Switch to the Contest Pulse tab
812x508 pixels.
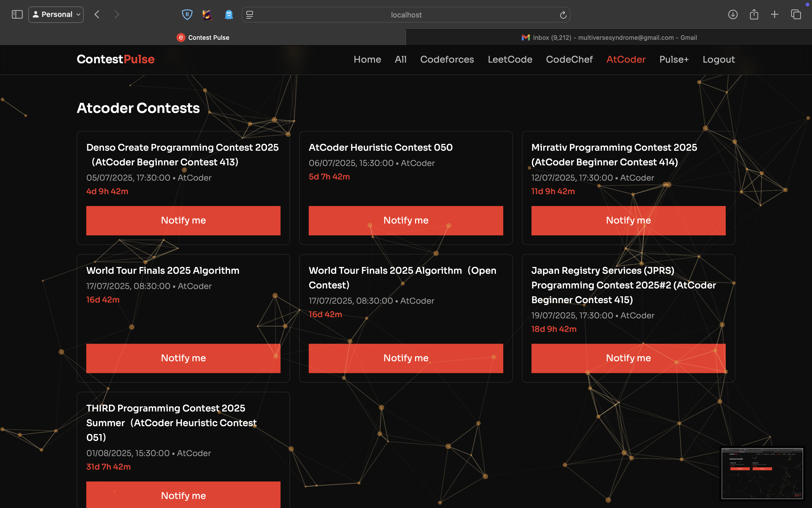[x=203, y=37]
